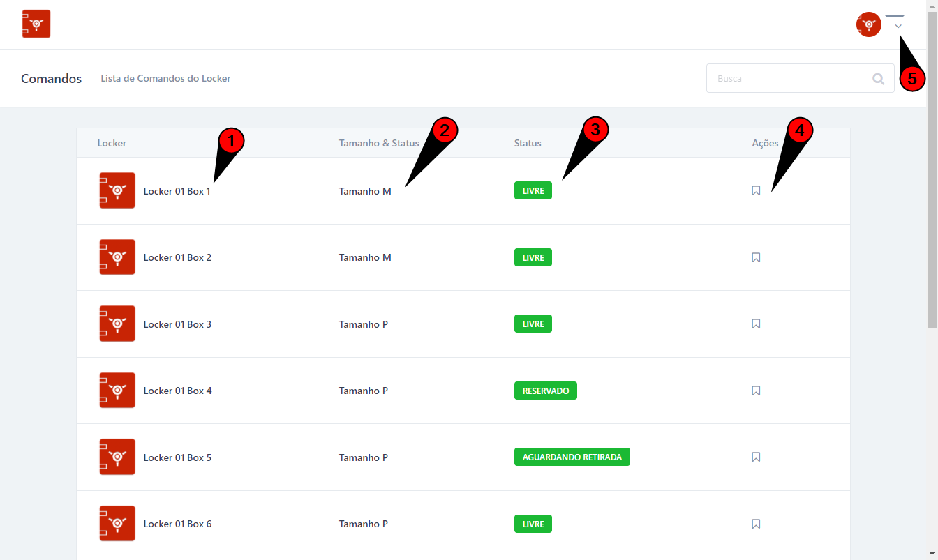Click the vertical page scrollbar
This screenshot has width=938, height=560.
932,167
